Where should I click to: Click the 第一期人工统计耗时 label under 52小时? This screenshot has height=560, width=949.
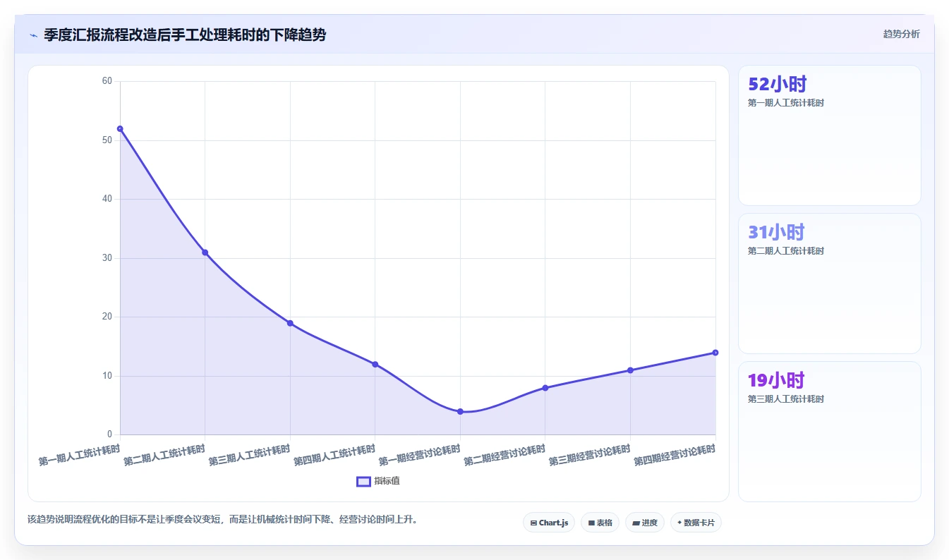coord(786,103)
